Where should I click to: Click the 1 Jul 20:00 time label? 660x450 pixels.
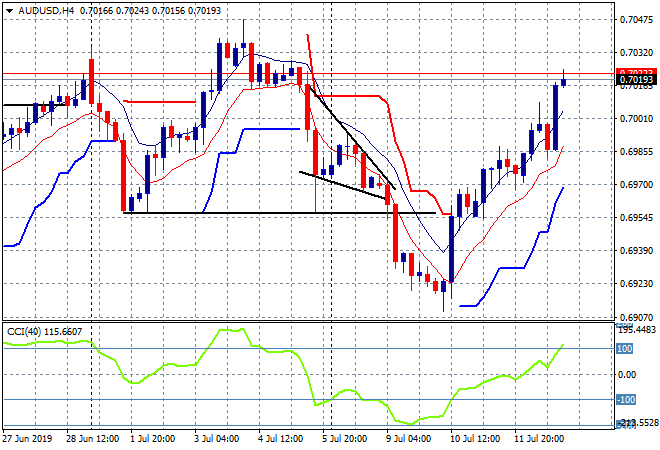click(x=152, y=439)
